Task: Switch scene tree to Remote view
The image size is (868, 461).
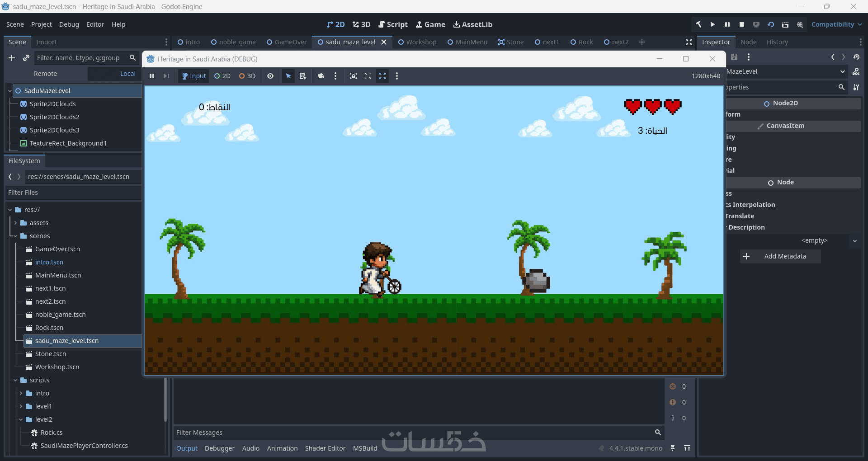Action: click(45, 74)
